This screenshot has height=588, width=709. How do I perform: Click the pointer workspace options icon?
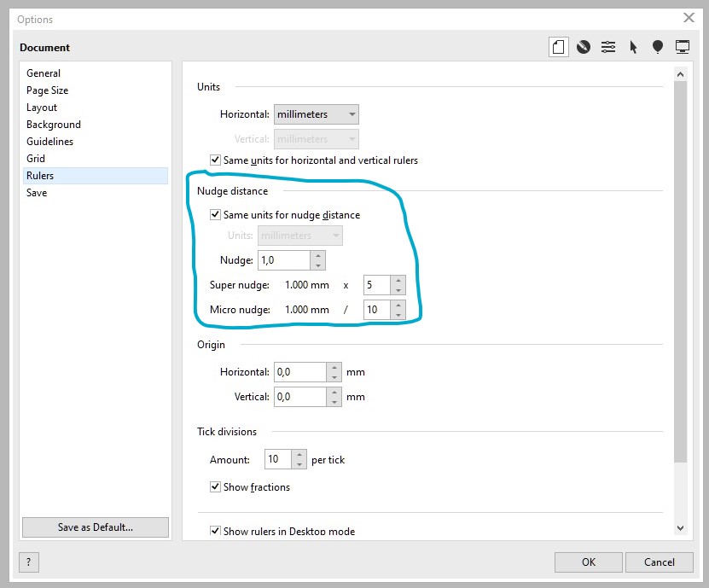(633, 47)
